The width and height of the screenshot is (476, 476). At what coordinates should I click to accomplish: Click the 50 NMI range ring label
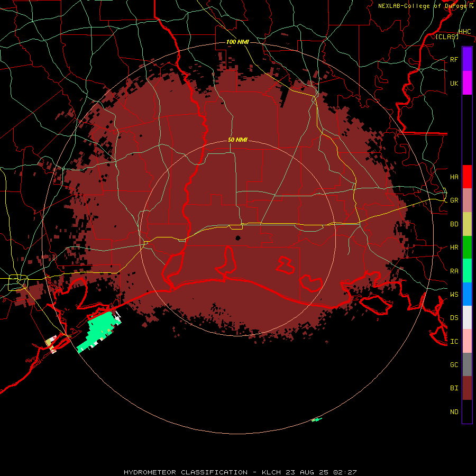tap(237, 140)
